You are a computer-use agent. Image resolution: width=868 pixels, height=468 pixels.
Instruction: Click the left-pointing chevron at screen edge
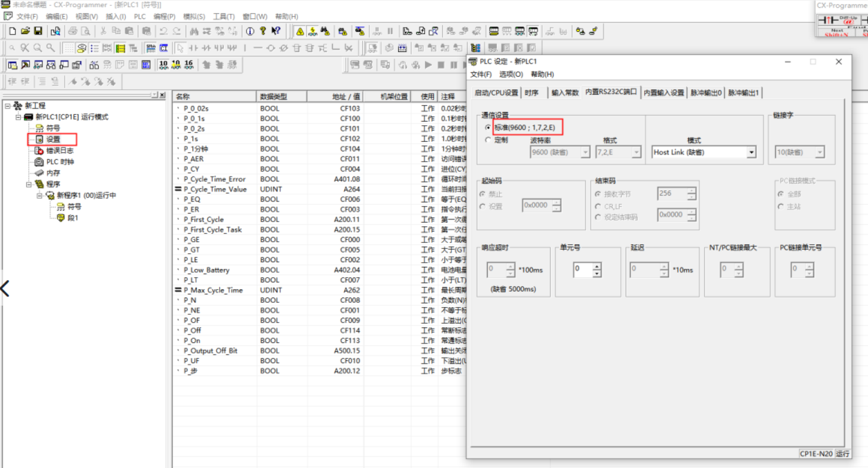pos(5,288)
